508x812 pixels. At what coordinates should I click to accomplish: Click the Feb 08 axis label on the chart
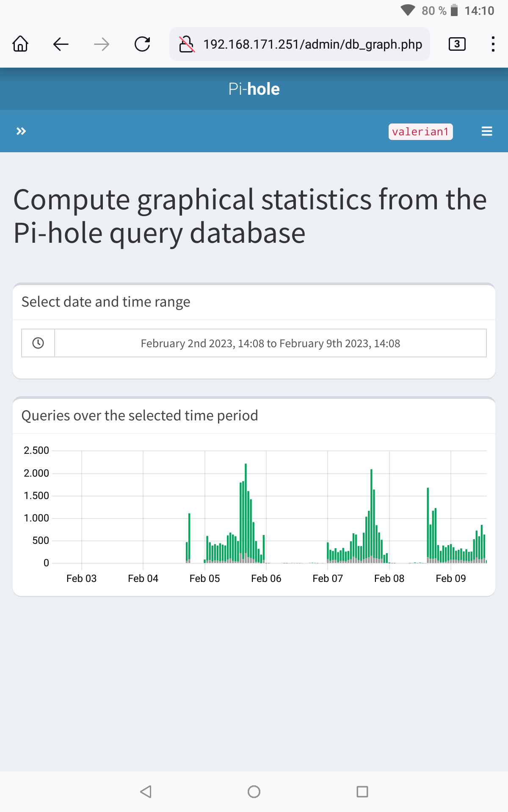click(x=389, y=578)
